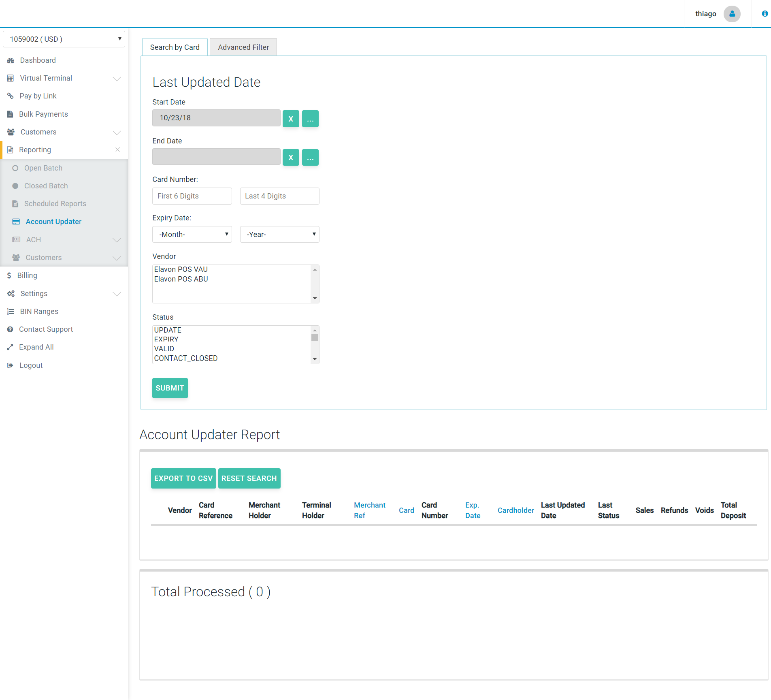
Task: Click the Logout arrow icon
Action: pos(11,365)
